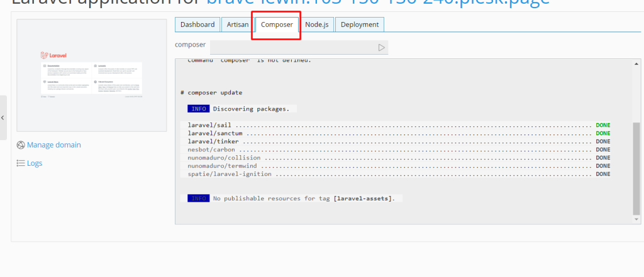
Task: Select the laravel/tinker output row
Action: tap(396, 141)
